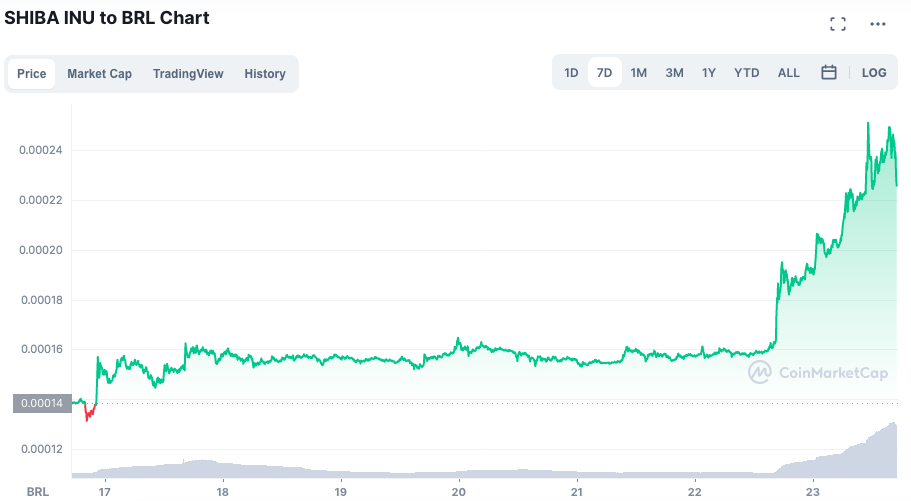Viewport: 911px width, 501px height.
Task: Click date label 23 on x-axis
Action: pos(813,492)
